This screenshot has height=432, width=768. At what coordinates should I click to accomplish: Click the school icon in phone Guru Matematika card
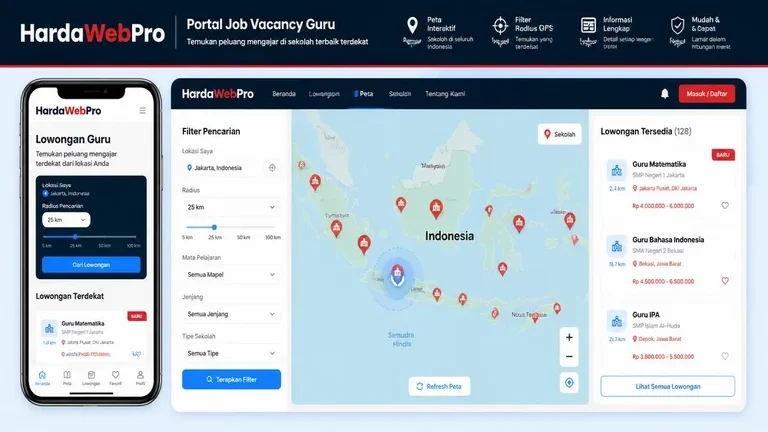click(49, 329)
